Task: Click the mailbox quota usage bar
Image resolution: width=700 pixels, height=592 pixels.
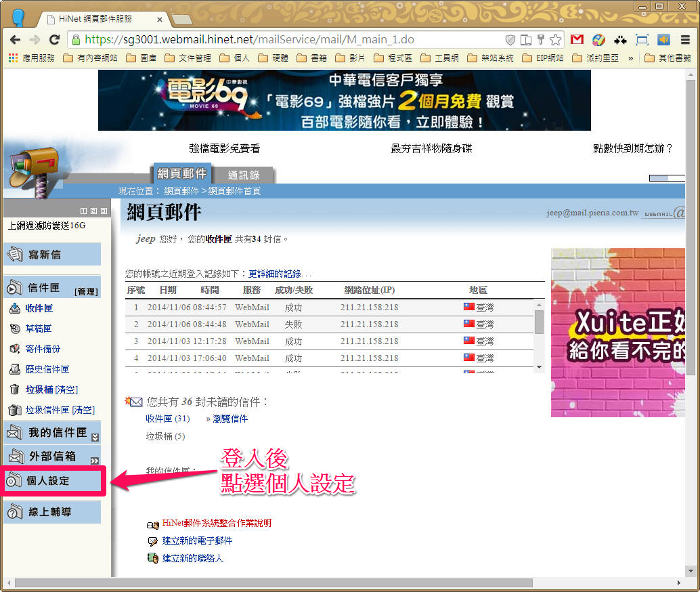Action: click(x=667, y=178)
